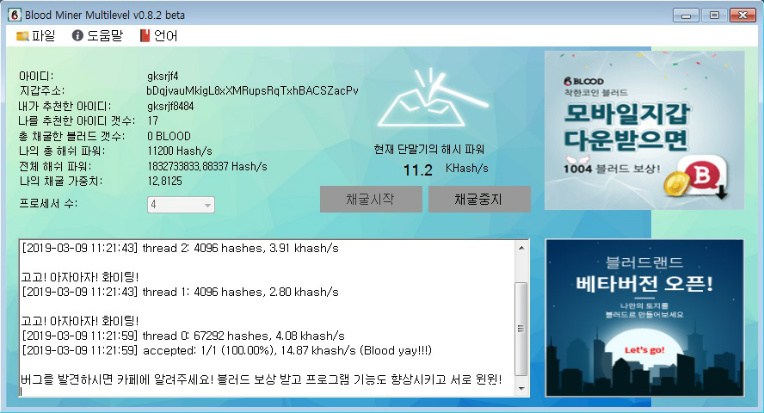Open the 모바일지갑 다운받으면 banner ad
Screen dimensions: 764x413
point(644,131)
